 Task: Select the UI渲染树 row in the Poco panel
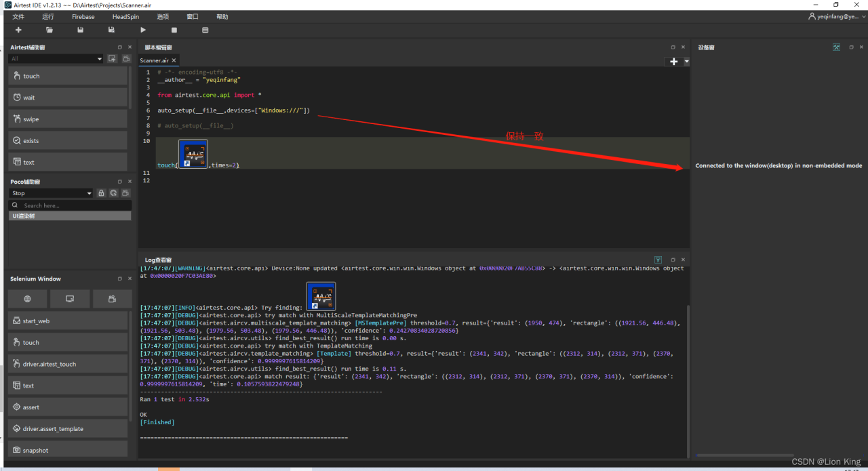(71, 216)
